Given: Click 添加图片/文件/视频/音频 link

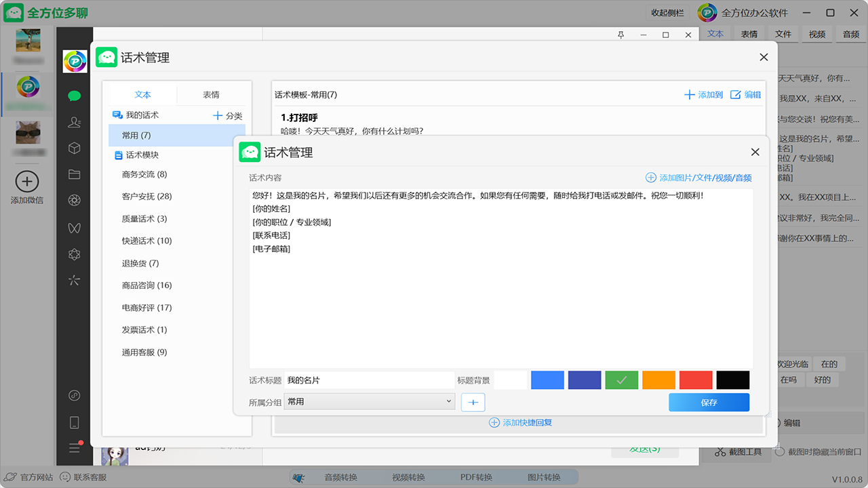Looking at the screenshot, I should [x=698, y=178].
